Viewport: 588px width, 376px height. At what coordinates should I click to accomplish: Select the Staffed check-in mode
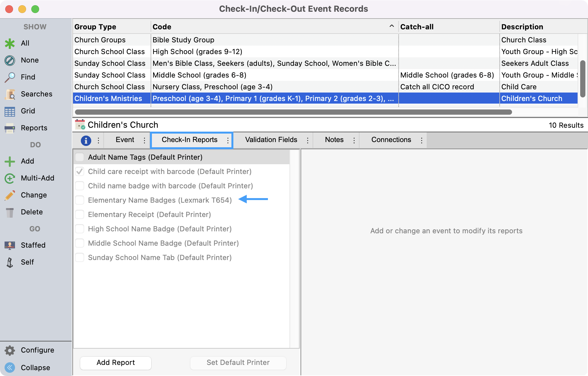(x=33, y=245)
